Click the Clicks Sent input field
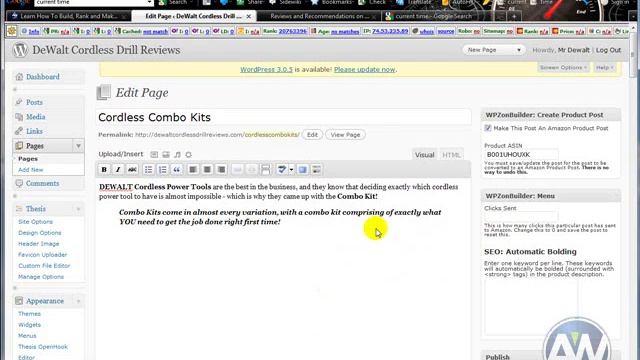The height and width of the screenshot is (360, 640). (x=521, y=216)
